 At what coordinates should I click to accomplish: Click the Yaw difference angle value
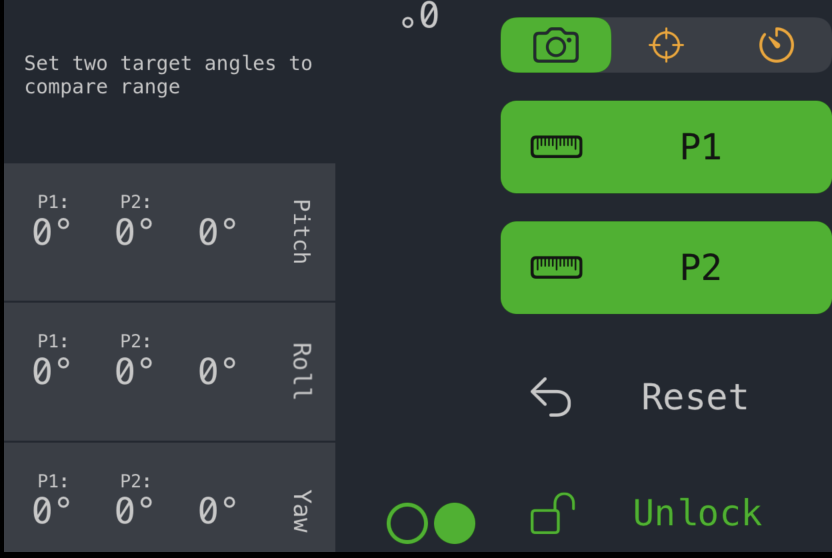[x=217, y=511]
